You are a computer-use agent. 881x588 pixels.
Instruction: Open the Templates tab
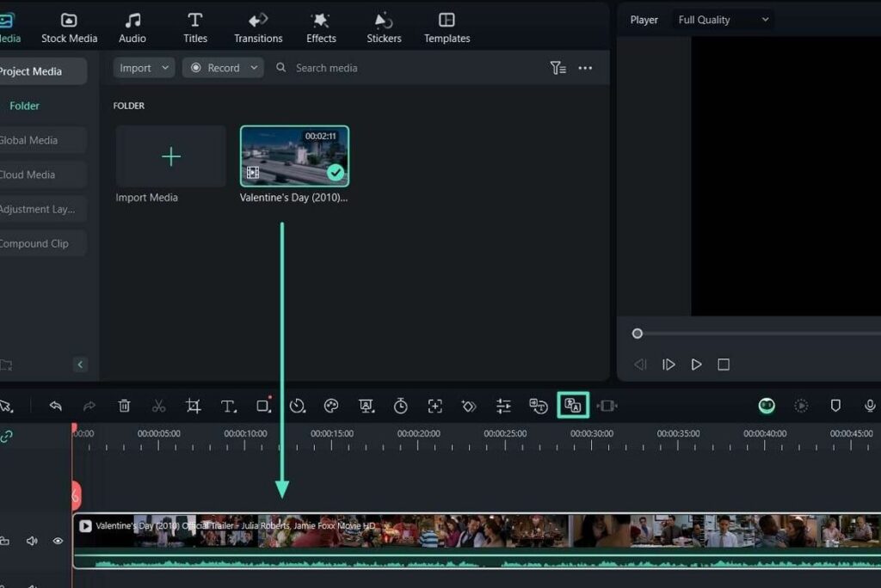pos(447,28)
